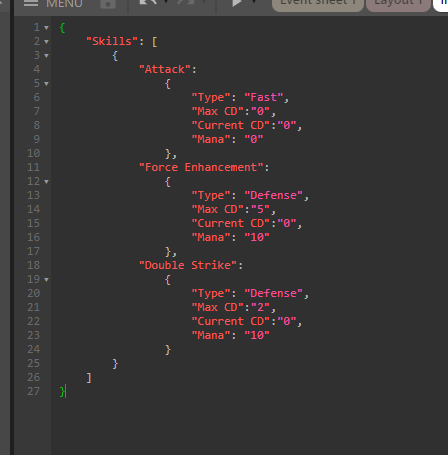Click the save project icon
The image size is (448, 455).
[108, 4]
